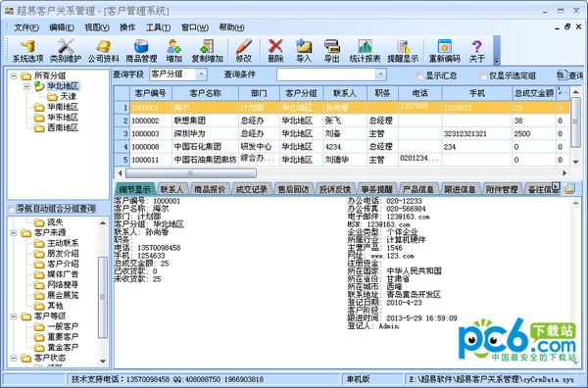Open 系统选项 system options toolbar icon
This screenshot has width=588, height=388.
(28, 51)
